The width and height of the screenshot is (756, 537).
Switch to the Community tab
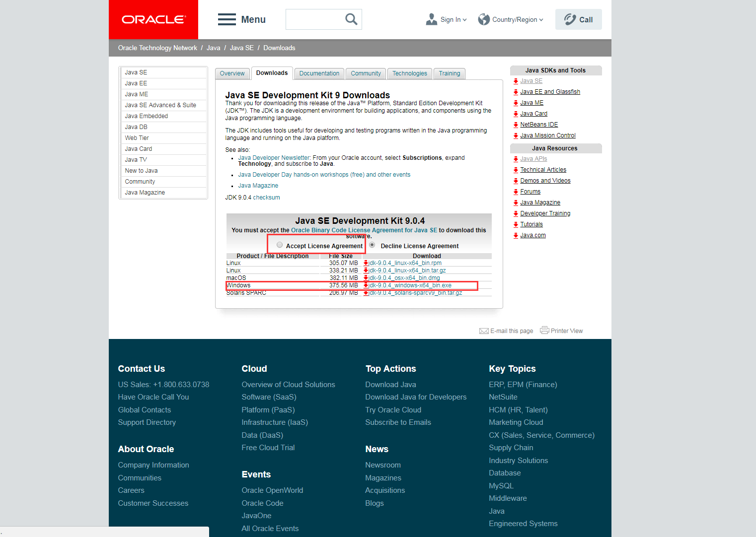click(x=366, y=73)
